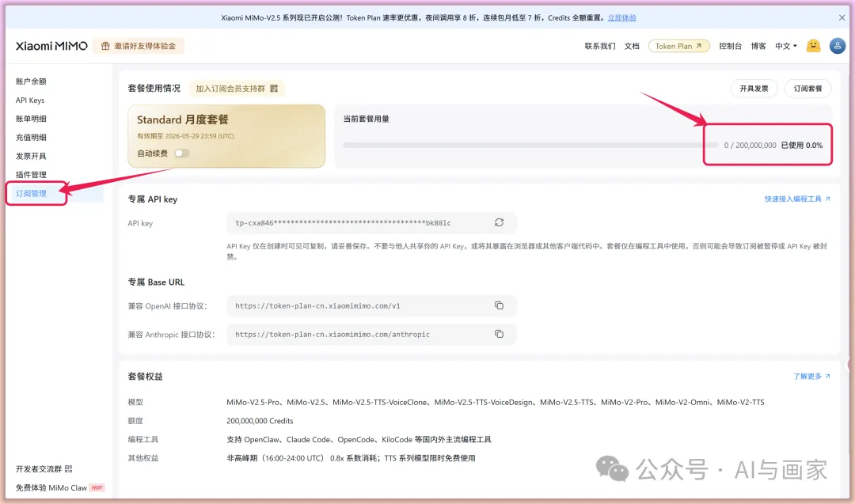Click the Token Plan button

(x=679, y=47)
